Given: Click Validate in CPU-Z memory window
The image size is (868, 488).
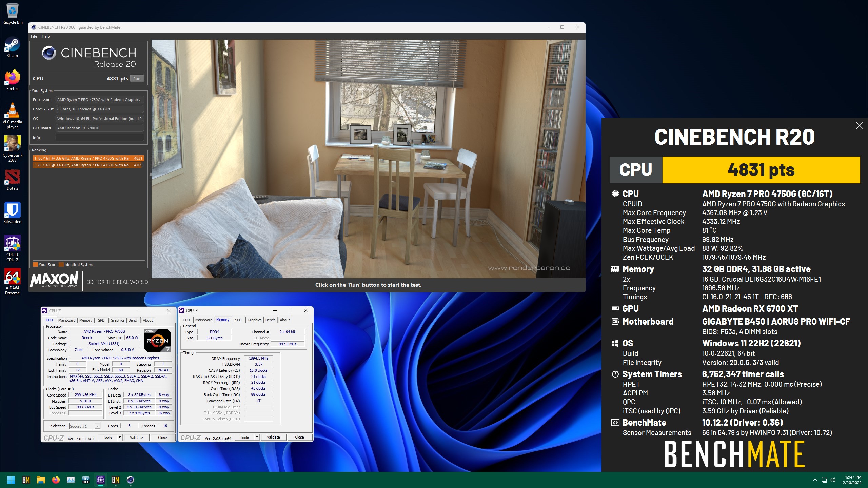Looking at the screenshot, I should tap(273, 437).
